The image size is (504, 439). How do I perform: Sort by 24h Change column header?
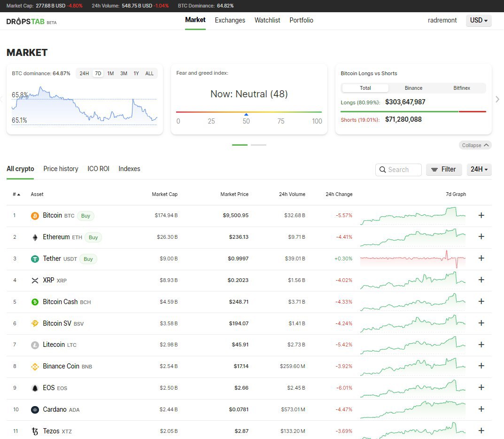click(339, 194)
